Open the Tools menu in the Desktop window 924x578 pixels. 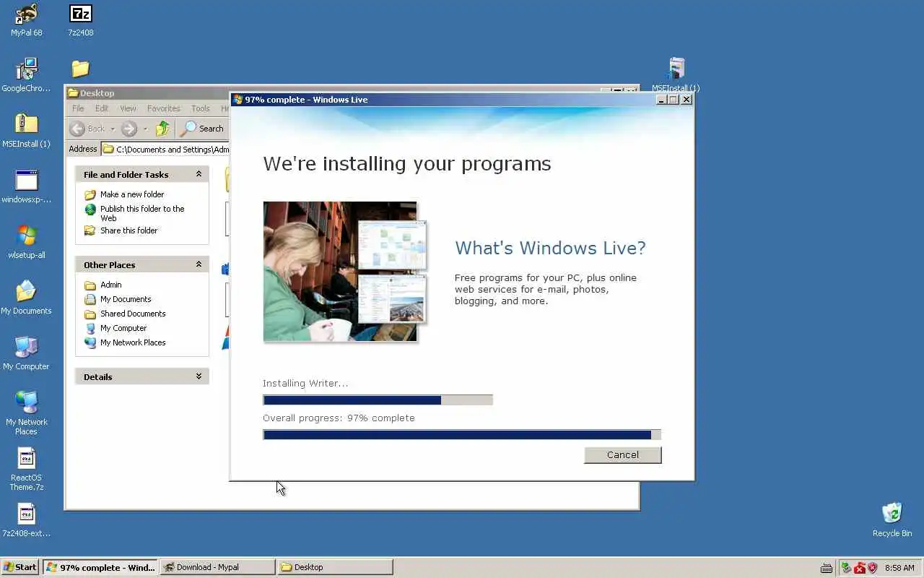click(201, 108)
